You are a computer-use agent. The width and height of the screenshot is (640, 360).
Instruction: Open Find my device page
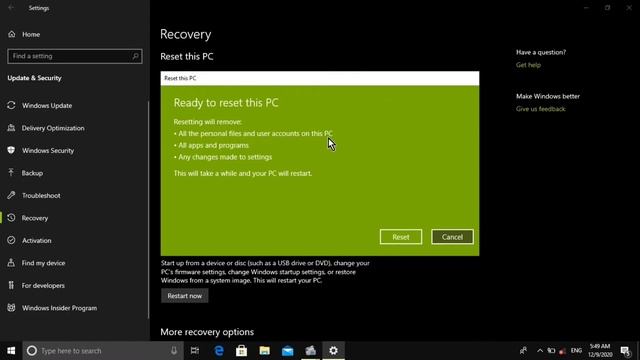point(43,263)
